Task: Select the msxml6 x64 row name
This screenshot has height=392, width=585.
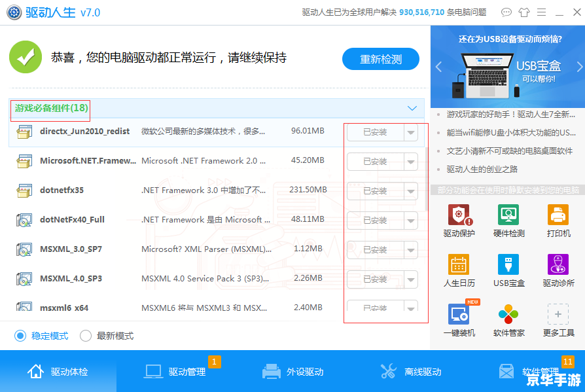Action: [x=63, y=308]
